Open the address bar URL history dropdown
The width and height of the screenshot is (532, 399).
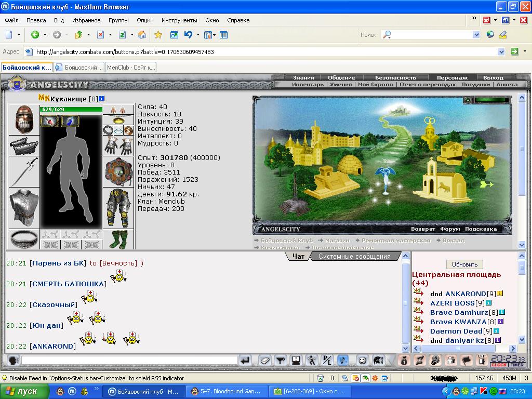pyautogui.click(x=501, y=51)
